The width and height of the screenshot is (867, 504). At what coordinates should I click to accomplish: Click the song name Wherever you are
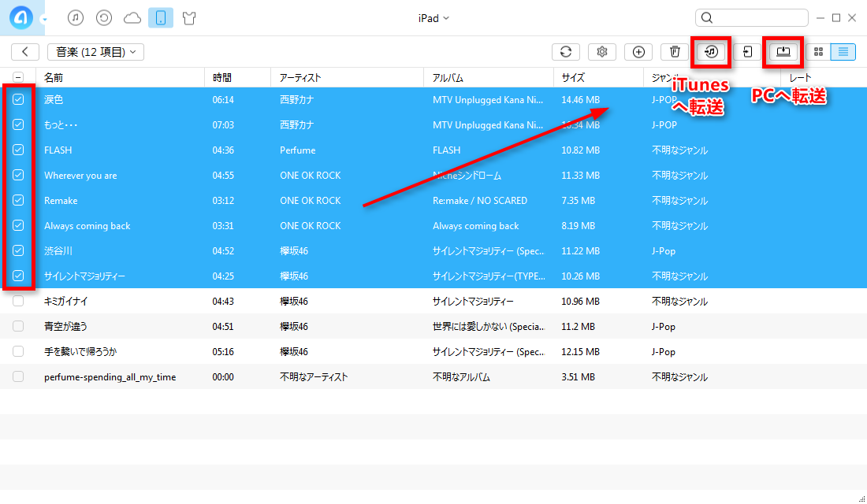point(80,176)
